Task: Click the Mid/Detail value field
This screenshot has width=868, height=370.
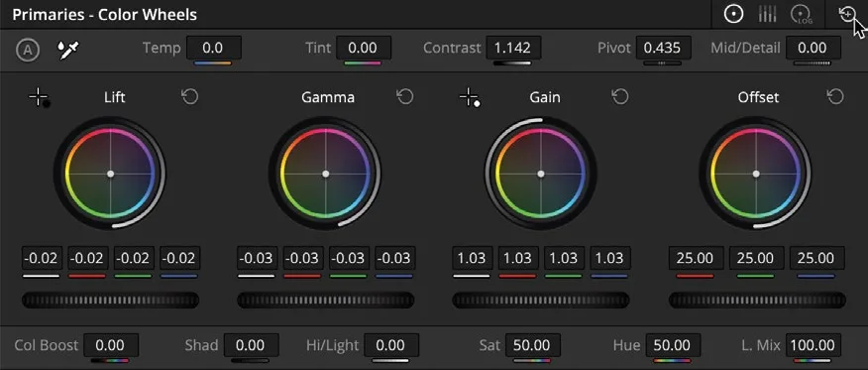Action: click(x=814, y=49)
